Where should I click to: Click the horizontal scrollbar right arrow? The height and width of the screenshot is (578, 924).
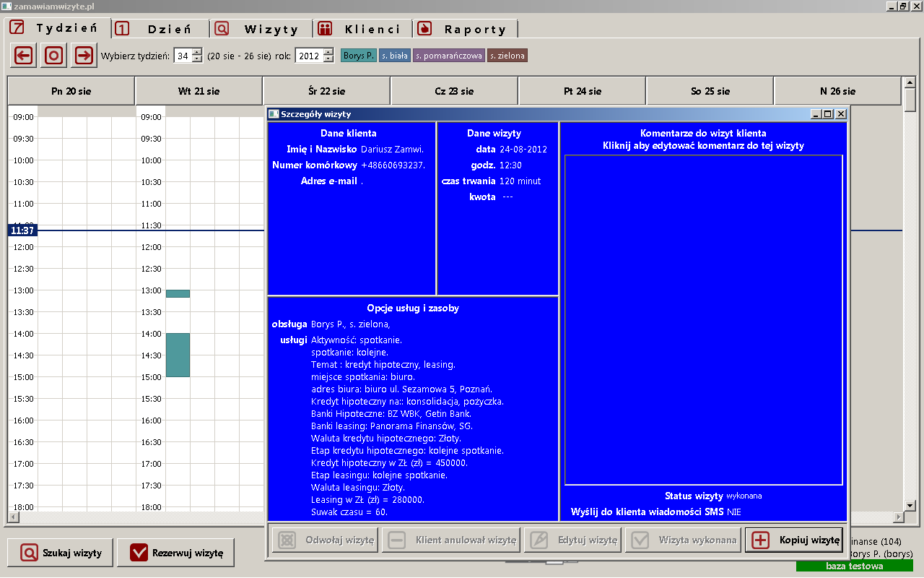[x=899, y=517]
